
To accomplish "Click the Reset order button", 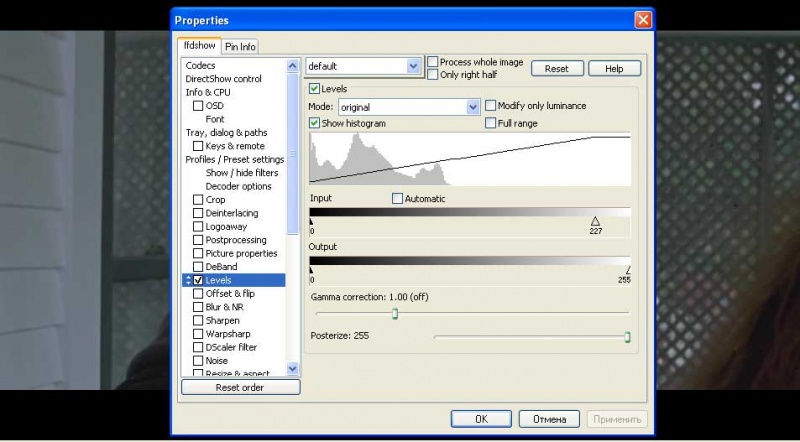I will tap(240, 387).
